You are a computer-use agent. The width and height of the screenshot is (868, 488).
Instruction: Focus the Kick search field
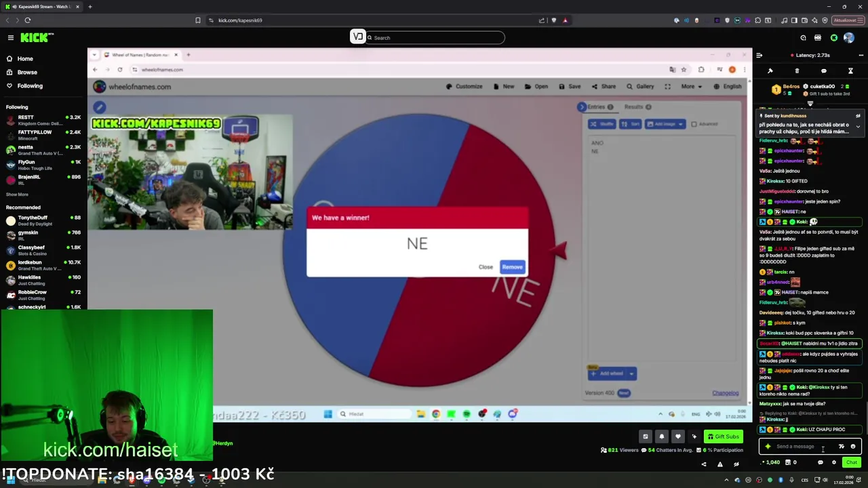pyautogui.click(x=434, y=38)
